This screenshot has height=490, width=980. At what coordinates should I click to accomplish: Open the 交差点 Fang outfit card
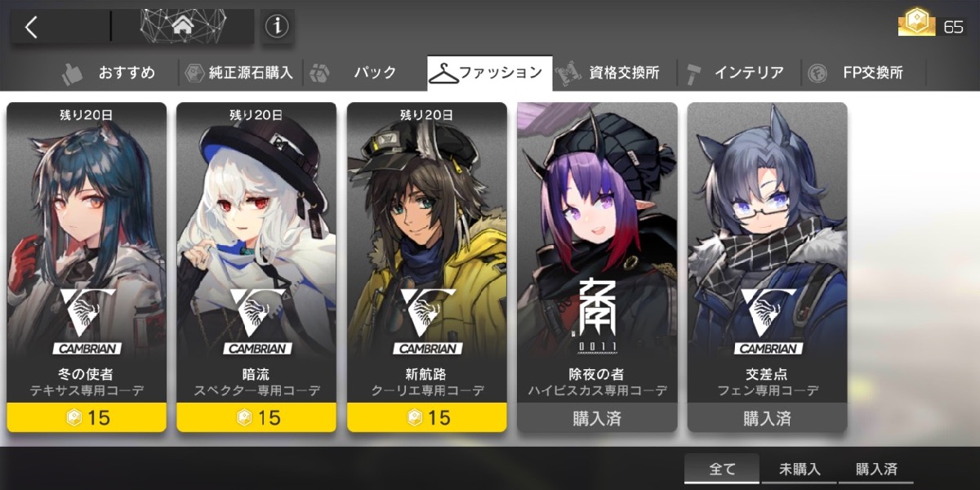coord(767,267)
